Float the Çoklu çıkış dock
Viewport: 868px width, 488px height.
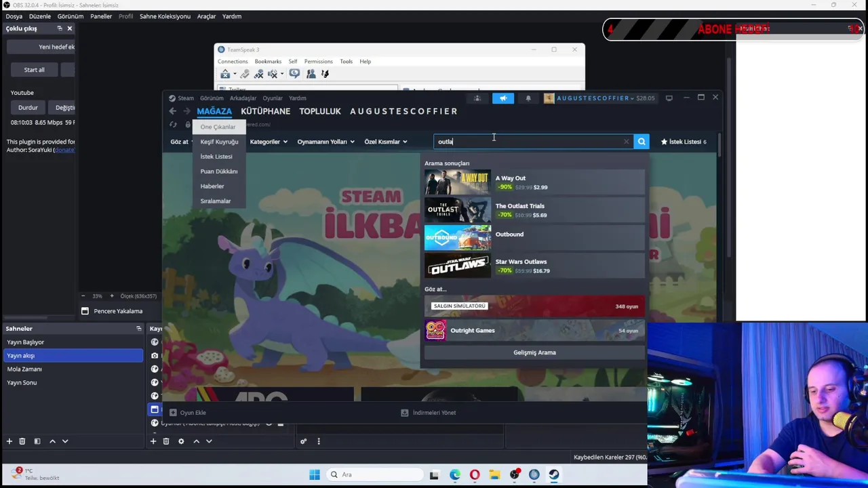(60, 28)
